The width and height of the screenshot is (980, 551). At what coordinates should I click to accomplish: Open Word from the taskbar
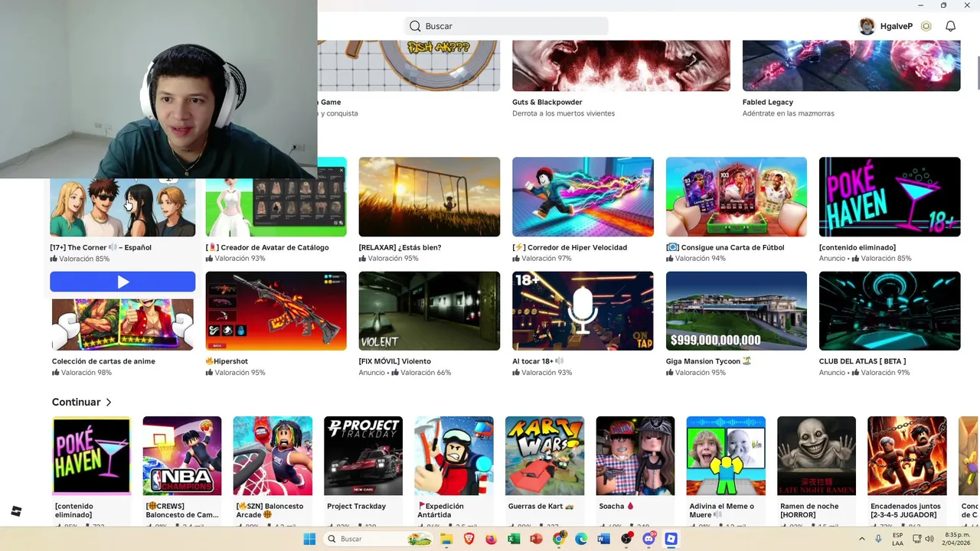pos(603,539)
